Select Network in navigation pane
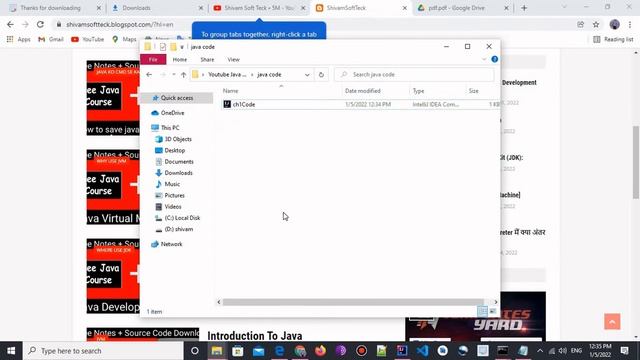 171,244
